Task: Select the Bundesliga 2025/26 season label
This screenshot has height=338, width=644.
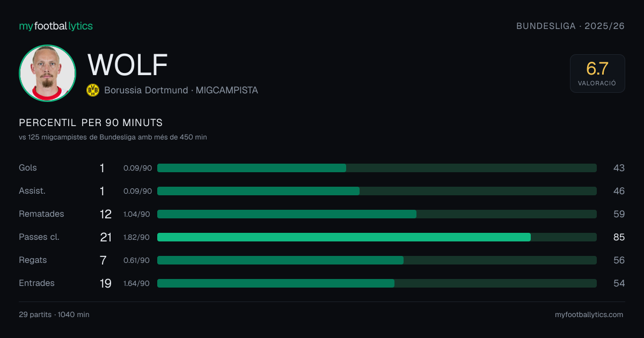Action: click(x=570, y=26)
